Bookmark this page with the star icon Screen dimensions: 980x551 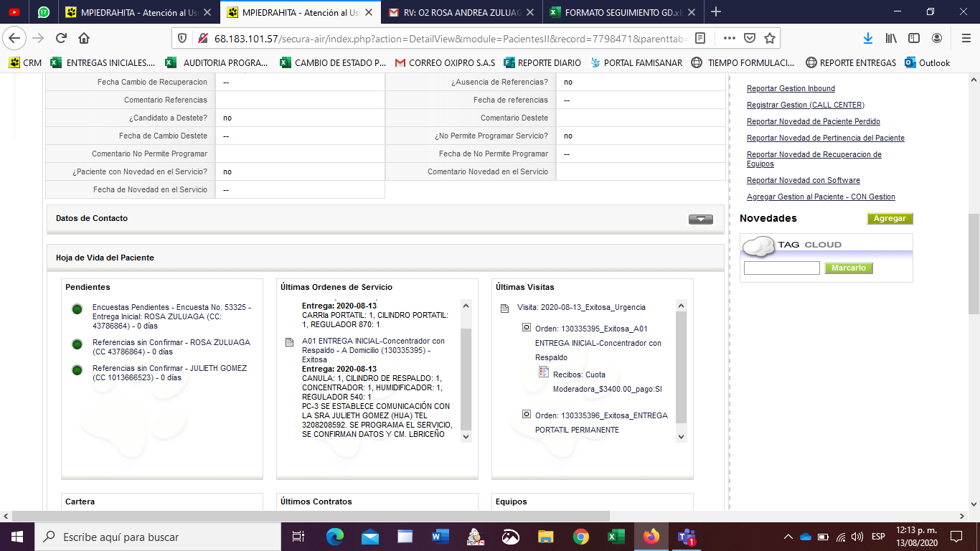click(x=769, y=38)
